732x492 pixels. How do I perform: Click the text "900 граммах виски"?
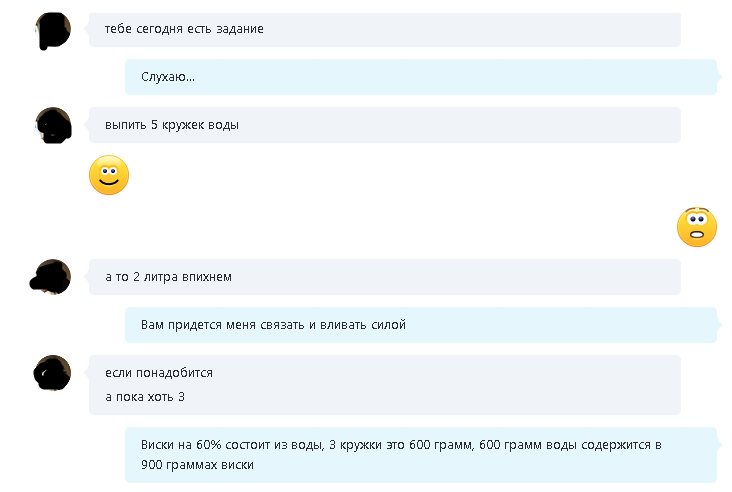coord(197,465)
